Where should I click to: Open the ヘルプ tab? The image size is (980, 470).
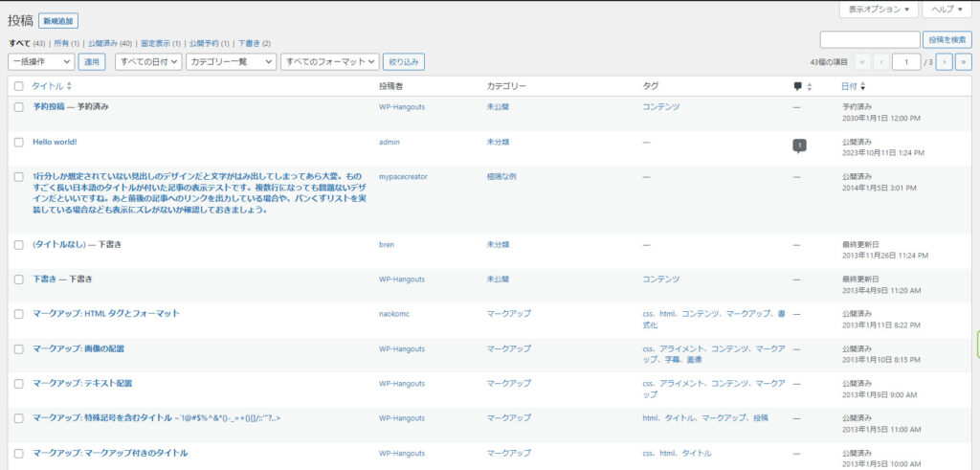click(947, 9)
